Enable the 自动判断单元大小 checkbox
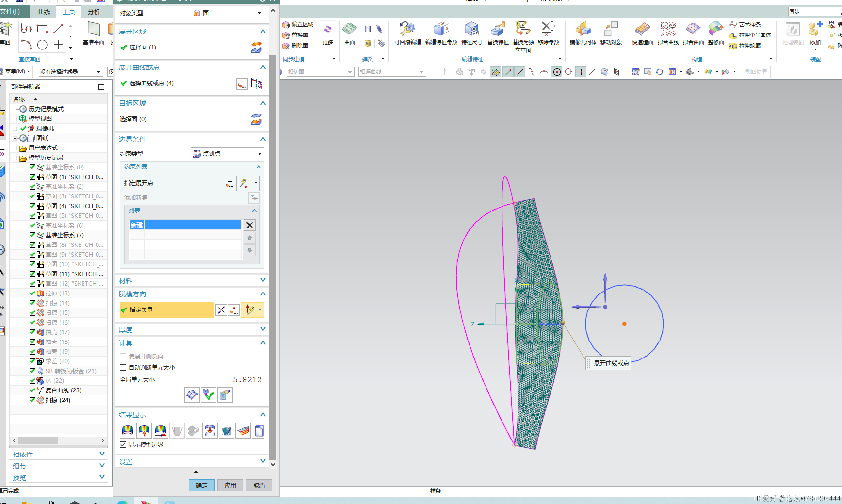 click(123, 368)
